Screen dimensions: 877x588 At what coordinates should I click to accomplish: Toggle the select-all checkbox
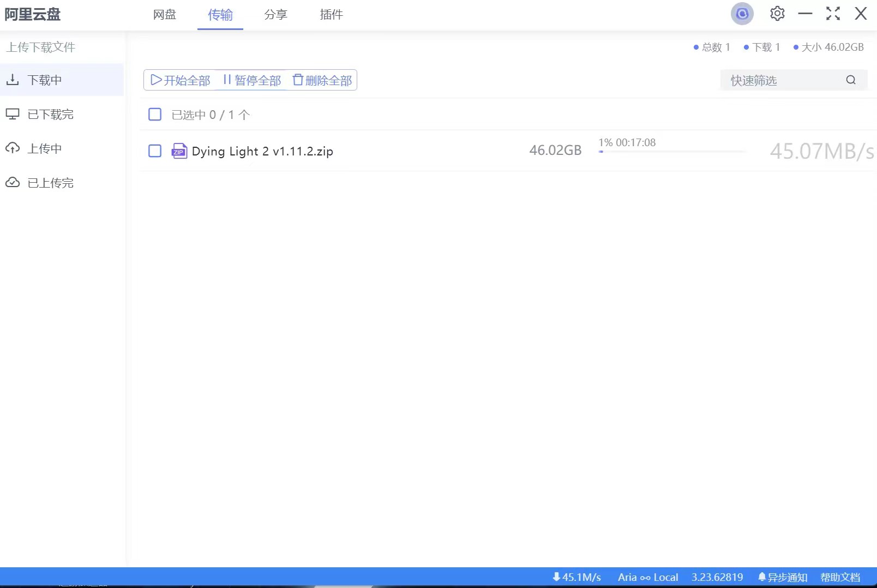pyautogui.click(x=155, y=114)
